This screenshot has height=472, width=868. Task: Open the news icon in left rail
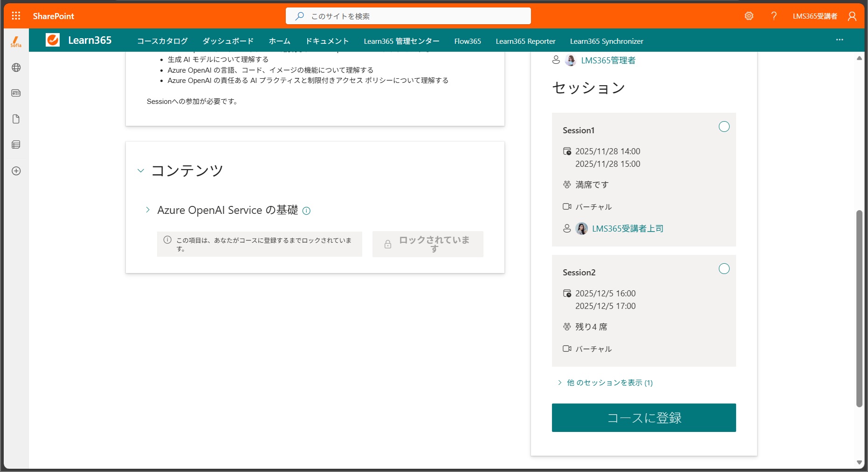[16, 93]
